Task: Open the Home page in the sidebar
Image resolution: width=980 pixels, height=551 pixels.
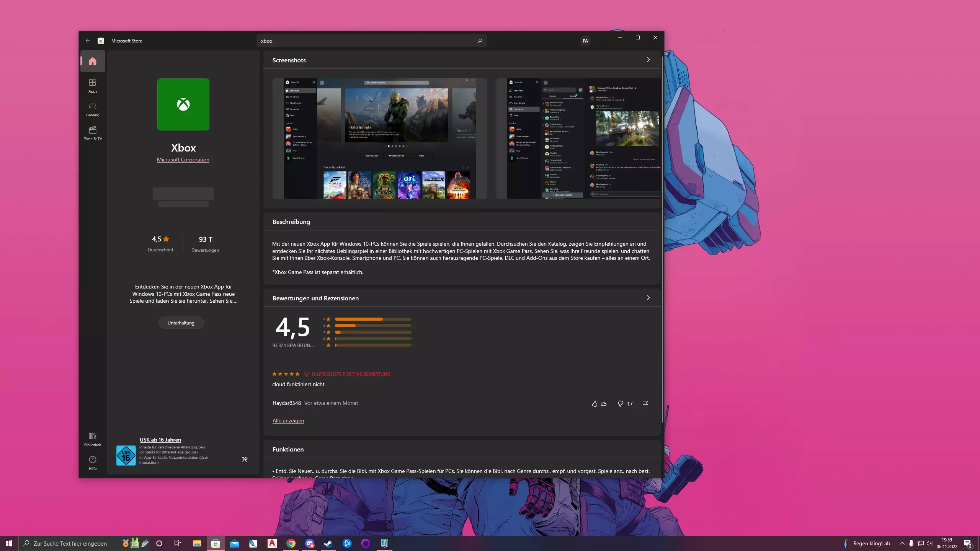Action: [x=93, y=61]
